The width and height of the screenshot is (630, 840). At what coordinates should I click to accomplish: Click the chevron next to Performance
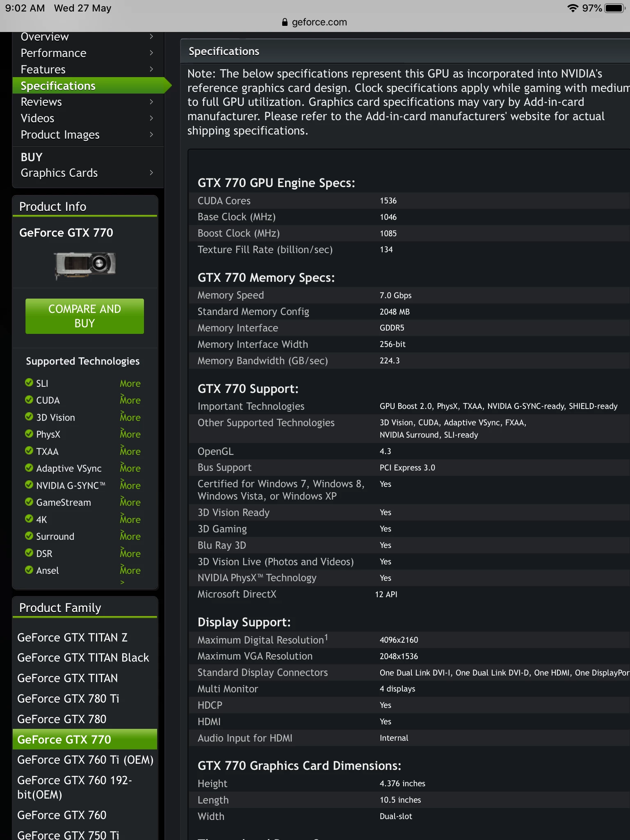point(151,52)
